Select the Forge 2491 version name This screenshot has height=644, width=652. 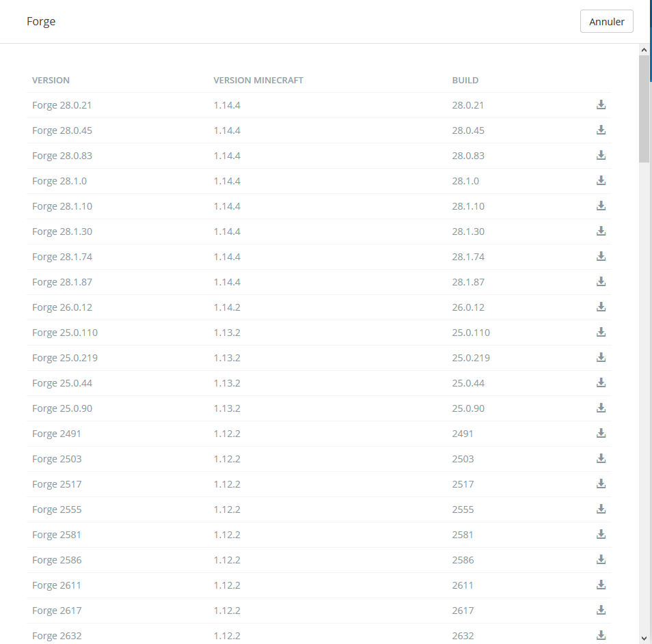pyautogui.click(x=57, y=434)
